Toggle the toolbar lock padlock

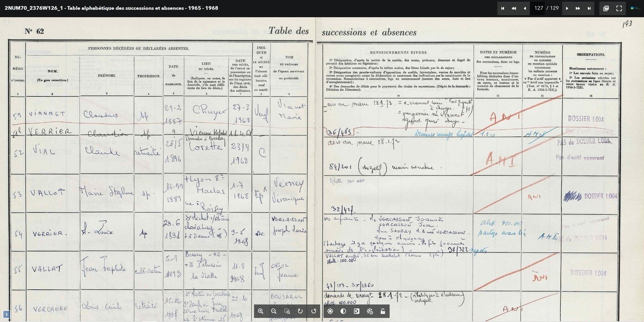[x=383, y=311]
